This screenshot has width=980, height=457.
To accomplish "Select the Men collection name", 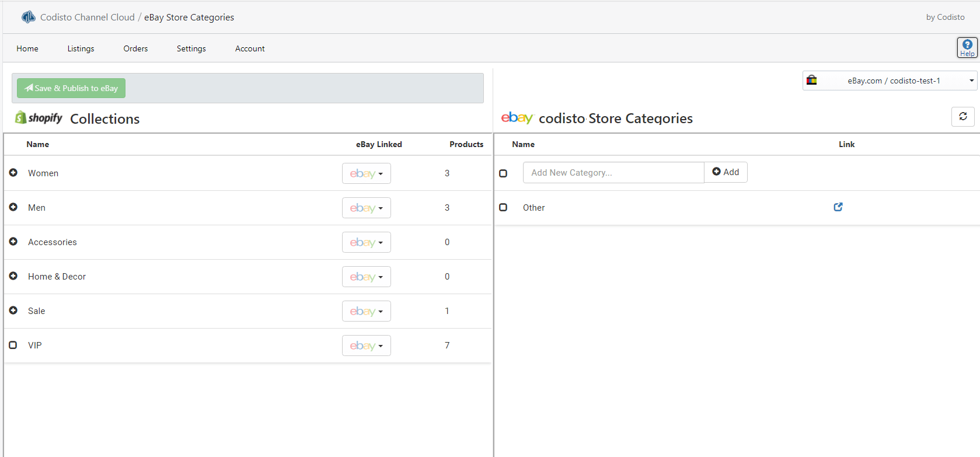I will pyautogui.click(x=37, y=208).
